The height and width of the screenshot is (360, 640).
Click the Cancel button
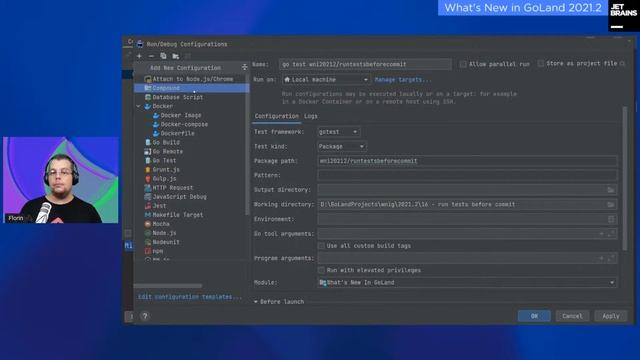572,316
